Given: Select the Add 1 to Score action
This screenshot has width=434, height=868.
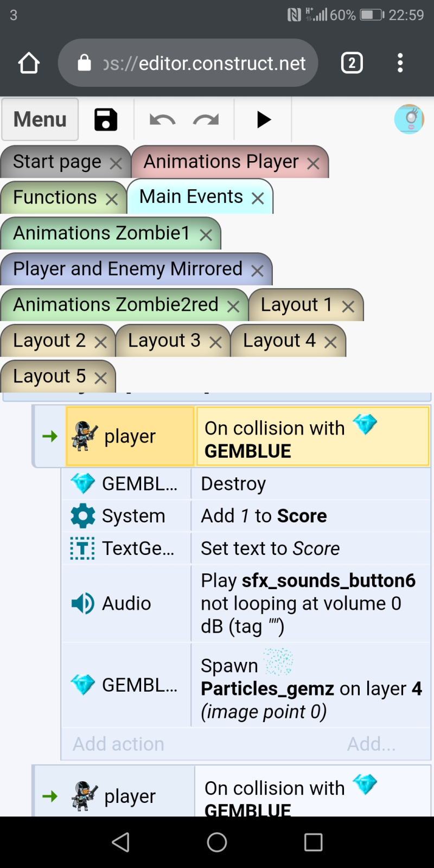Looking at the screenshot, I should pos(264,516).
